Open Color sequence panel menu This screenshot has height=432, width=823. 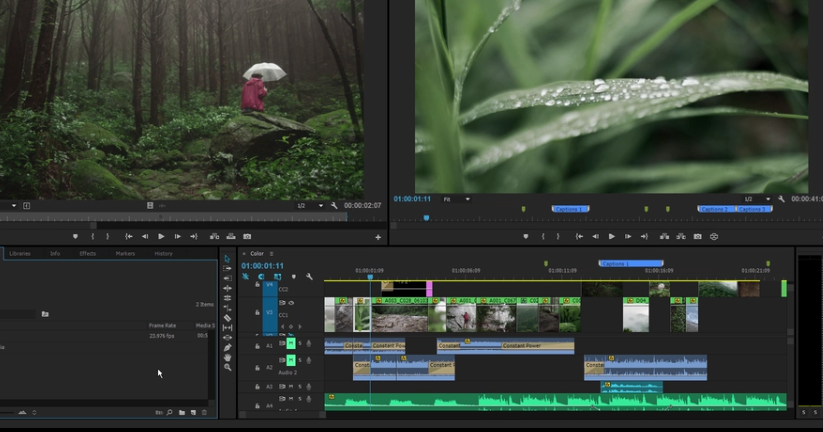[271, 254]
